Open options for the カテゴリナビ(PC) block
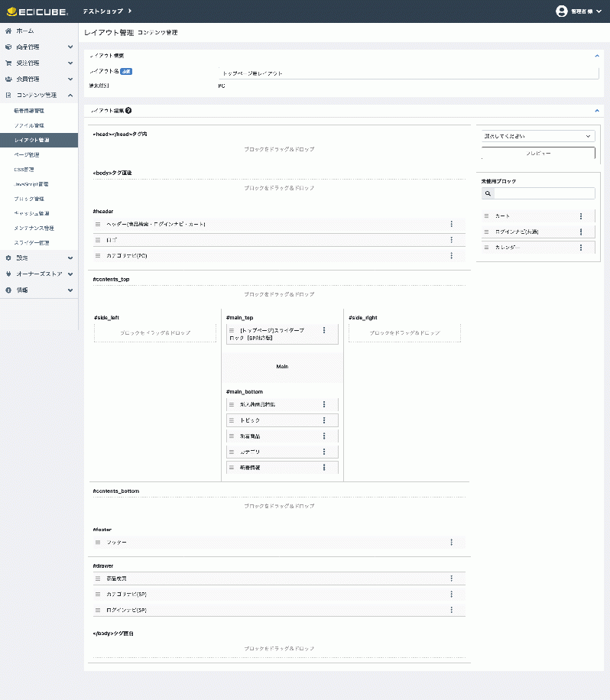Viewport: 610px width, 700px height. pyautogui.click(x=452, y=256)
